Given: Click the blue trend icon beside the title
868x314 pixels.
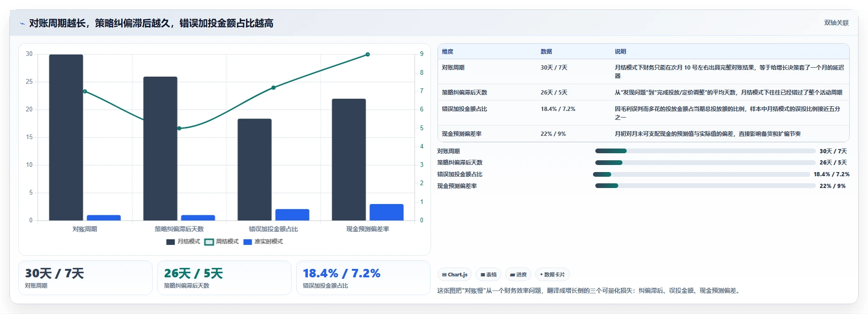Looking at the screenshot, I should (22, 24).
